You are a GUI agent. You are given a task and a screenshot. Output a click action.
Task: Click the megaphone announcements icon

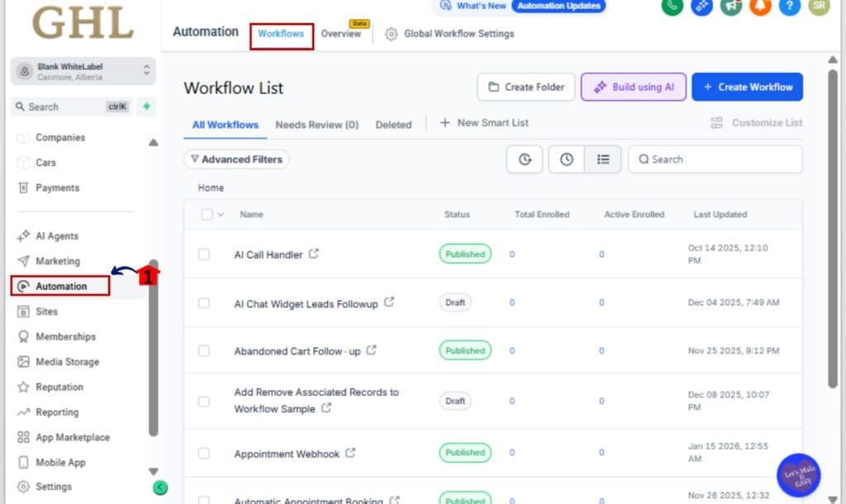tap(730, 7)
